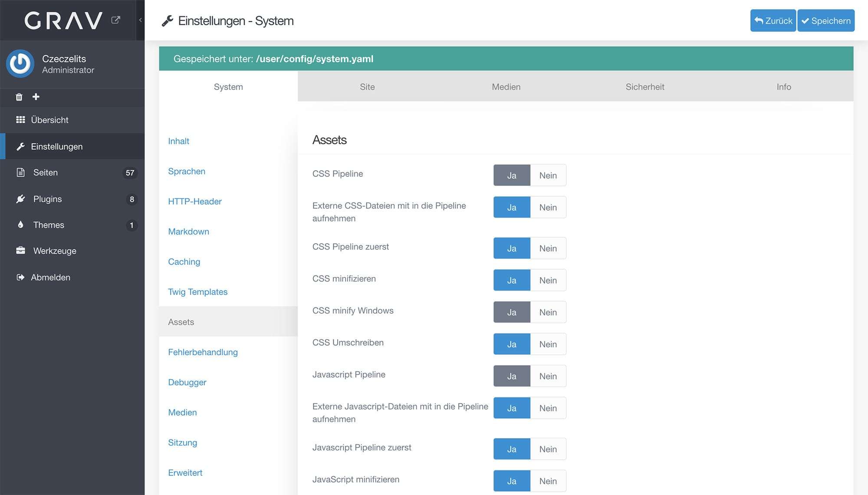Click the user avatar power icon
The image size is (868, 495).
(x=20, y=64)
